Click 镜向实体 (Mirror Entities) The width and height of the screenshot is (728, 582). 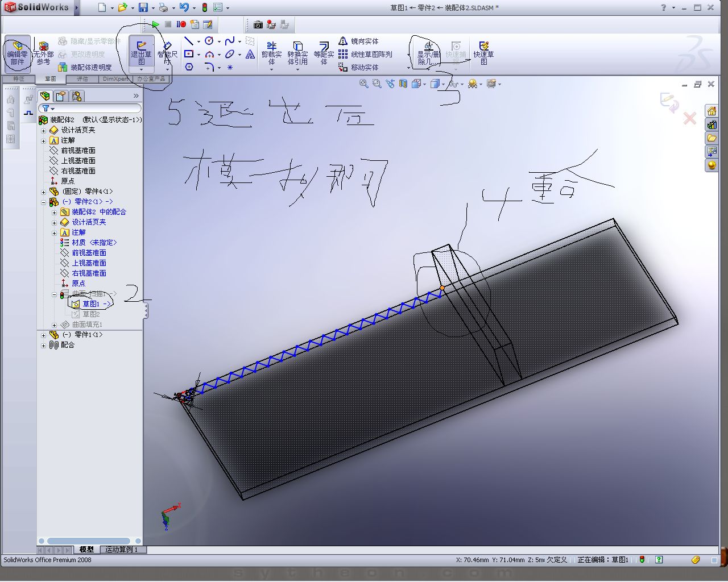[x=358, y=41]
